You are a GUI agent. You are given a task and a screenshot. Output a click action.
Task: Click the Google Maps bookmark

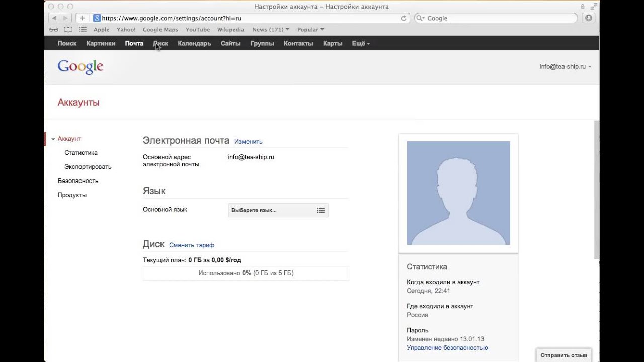(160, 30)
